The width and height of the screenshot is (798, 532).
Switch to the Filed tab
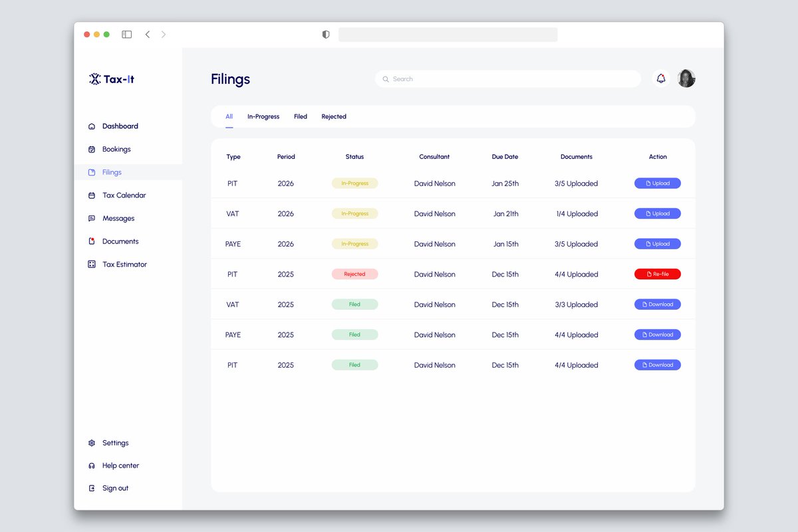(301, 116)
